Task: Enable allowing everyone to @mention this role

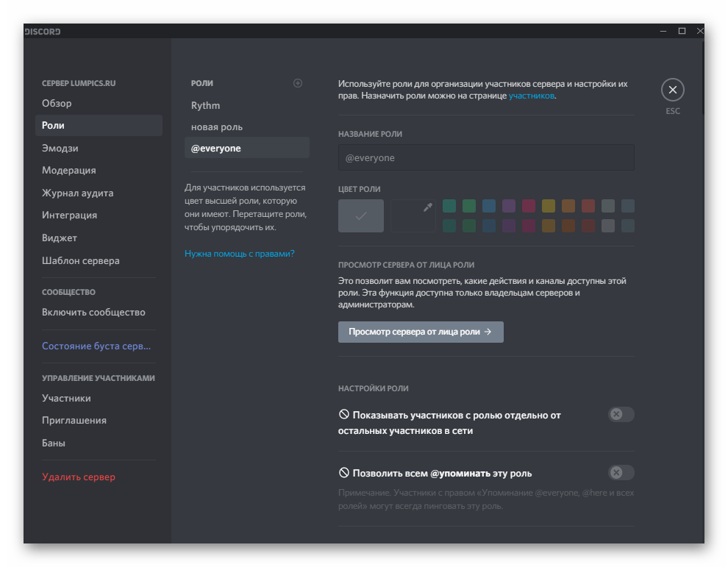Action: click(x=621, y=472)
